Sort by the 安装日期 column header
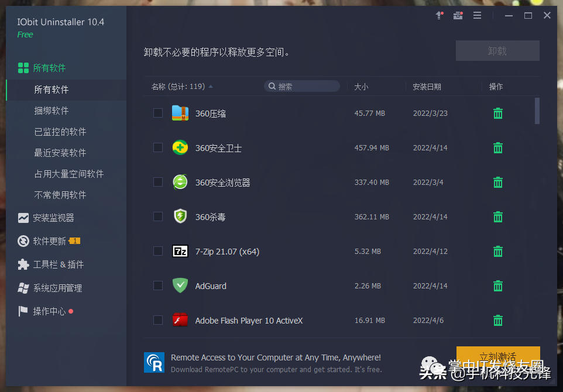Viewport: 563px width, 392px height. pyautogui.click(x=427, y=87)
